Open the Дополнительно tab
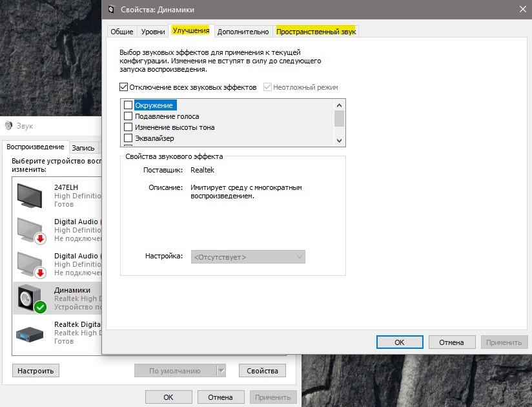Image resolution: width=532 pixels, height=407 pixels. 243,32
